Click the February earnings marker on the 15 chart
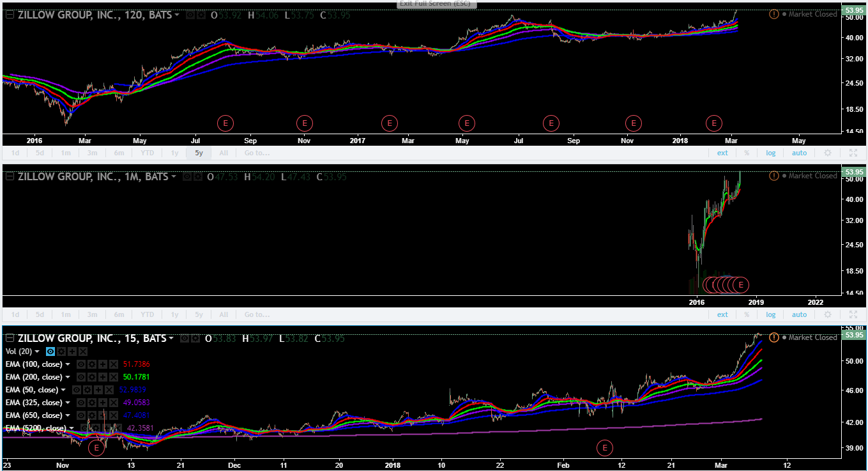The height and width of the screenshot is (471, 868). tap(604, 447)
